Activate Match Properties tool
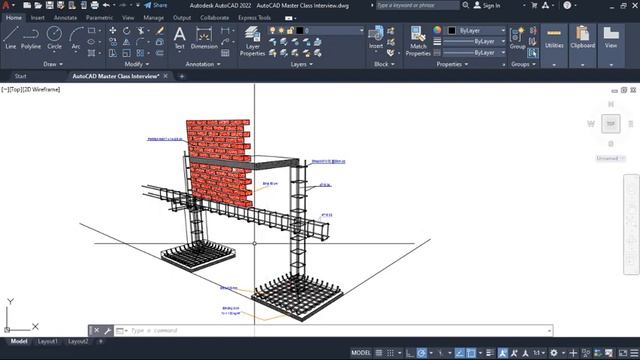Image resolution: width=640 pixels, height=360 pixels. [418, 41]
